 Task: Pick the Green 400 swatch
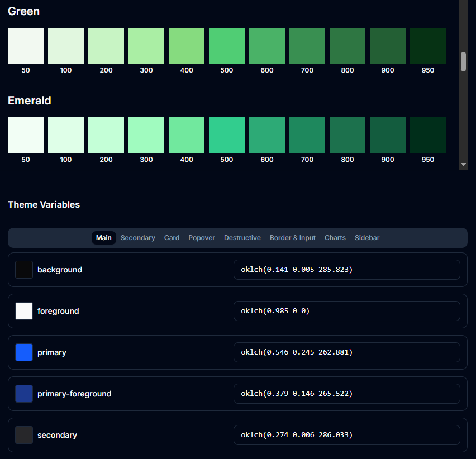click(187, 46)
